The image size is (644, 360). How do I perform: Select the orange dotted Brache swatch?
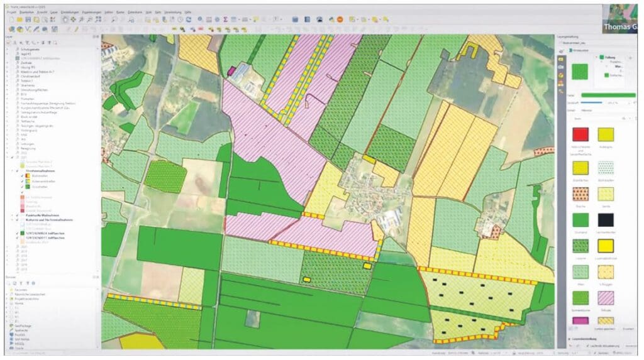[580, 194]
